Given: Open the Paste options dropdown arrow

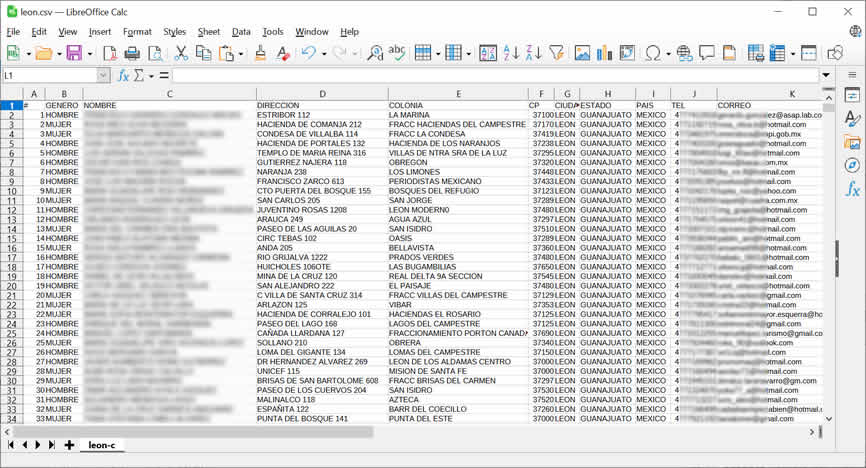Looking at the screenshot, I should click(241, 54).
